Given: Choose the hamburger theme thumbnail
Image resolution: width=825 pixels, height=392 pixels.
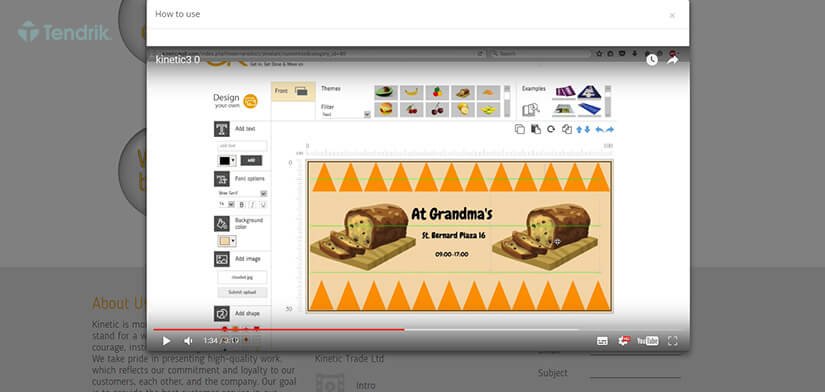Looking at the screenshot, I should [386, 109].
